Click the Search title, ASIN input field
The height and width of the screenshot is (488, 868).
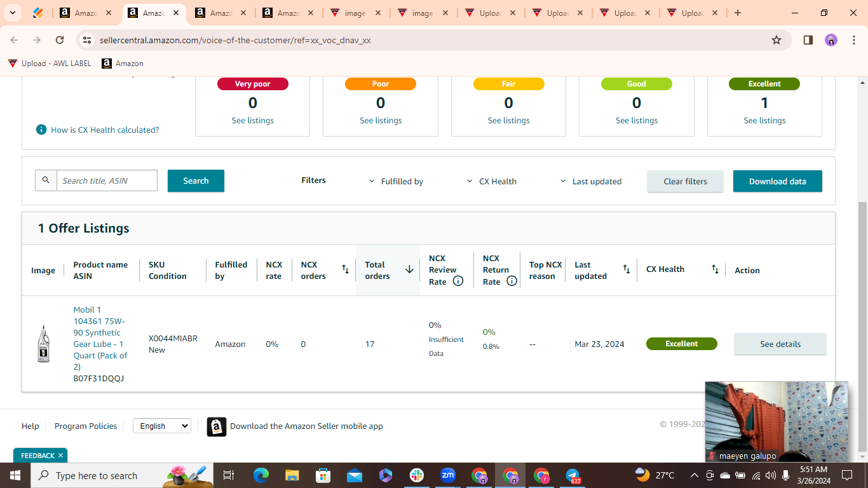click(x=107, y=180)
